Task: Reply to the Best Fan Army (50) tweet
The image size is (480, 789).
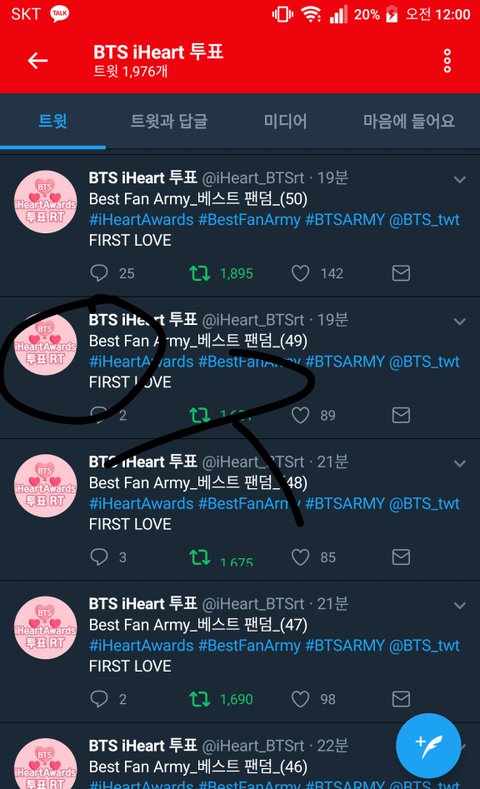Action: 99,273
